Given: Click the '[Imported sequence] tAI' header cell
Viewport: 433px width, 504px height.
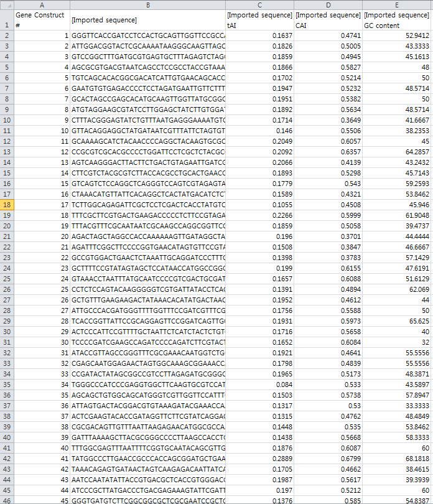Looking at the screenshot, I should pos(259,20).
